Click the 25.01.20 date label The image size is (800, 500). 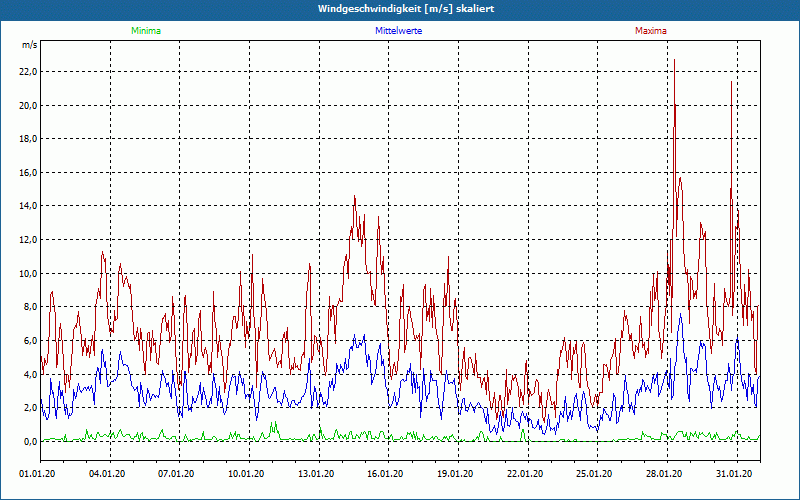(594, 474)
